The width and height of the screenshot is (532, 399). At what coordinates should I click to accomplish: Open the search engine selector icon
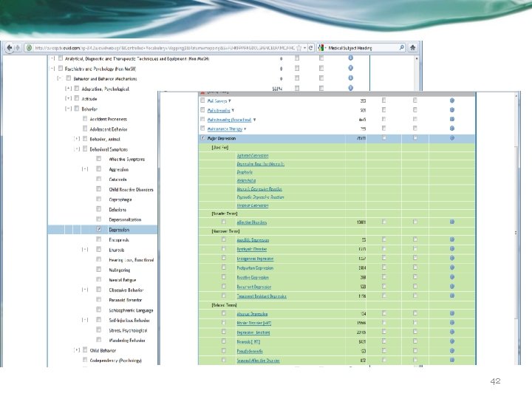(321, 48)
